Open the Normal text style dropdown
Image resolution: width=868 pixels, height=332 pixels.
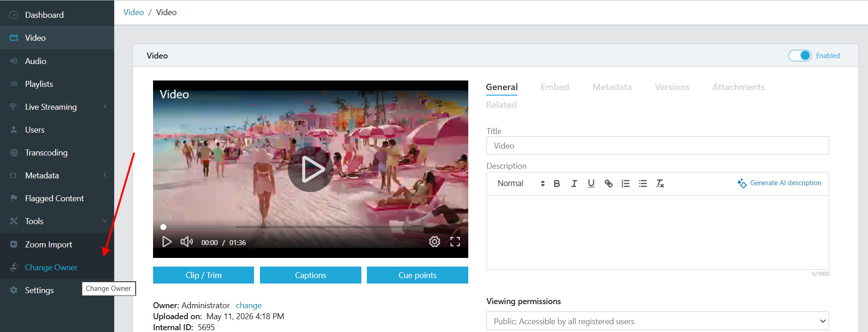521,183
